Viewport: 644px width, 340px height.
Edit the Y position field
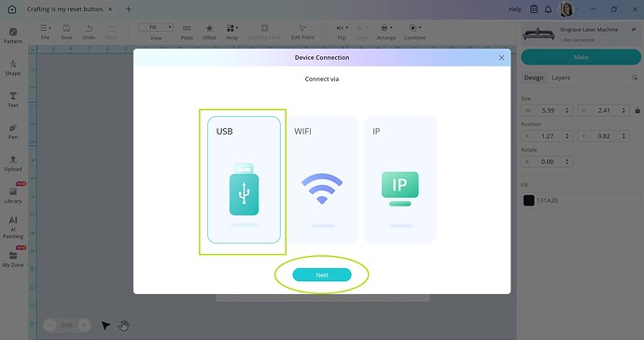[x=604, y=136]
